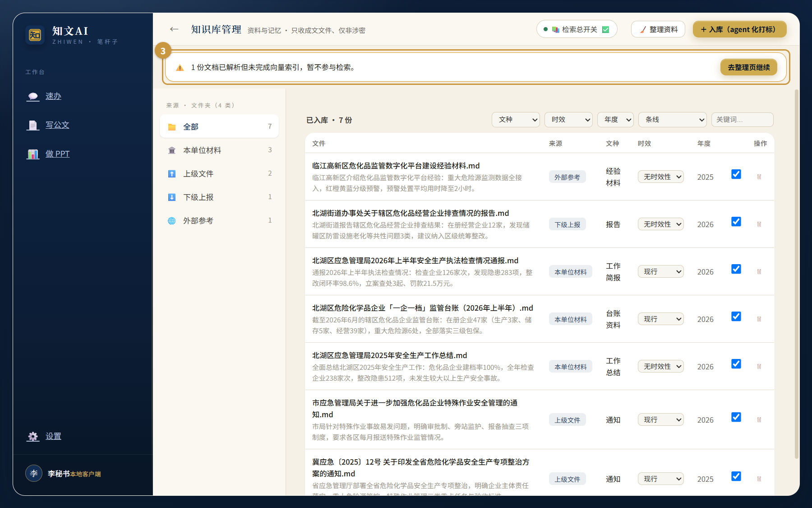Image resolution: width=812 pixels, height=508 pixels.
Task: Click the 全部 folder icon
Action: pyautogui.click(x=172, y=127)
